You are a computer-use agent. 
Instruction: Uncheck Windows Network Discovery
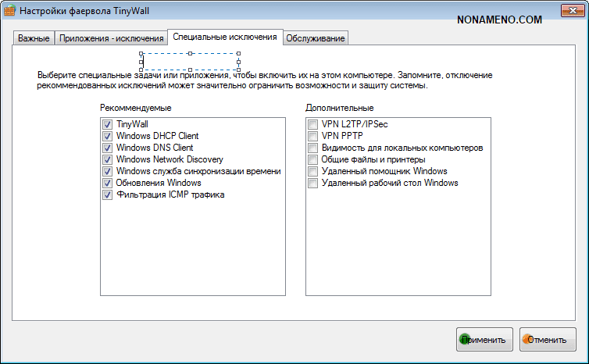[107, 159]
